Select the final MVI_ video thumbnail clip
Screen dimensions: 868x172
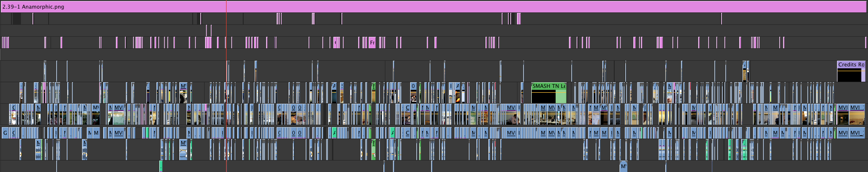857,114
